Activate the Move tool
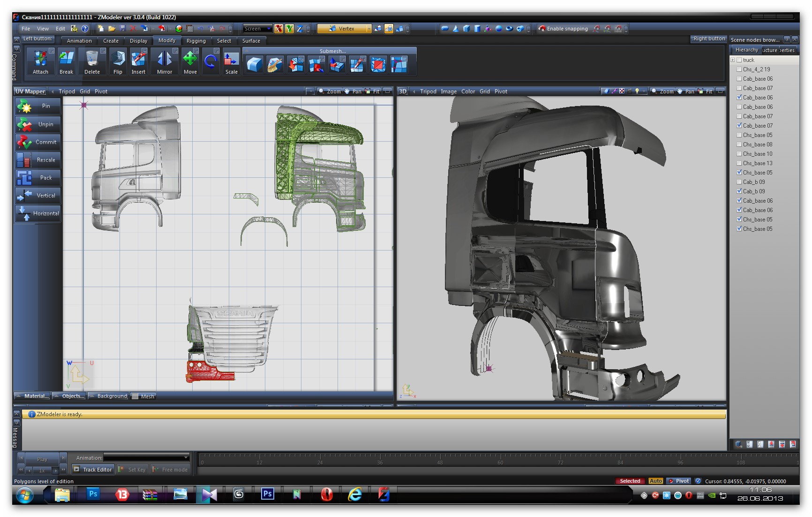This screenshot has width=812, height=517. 190,59
